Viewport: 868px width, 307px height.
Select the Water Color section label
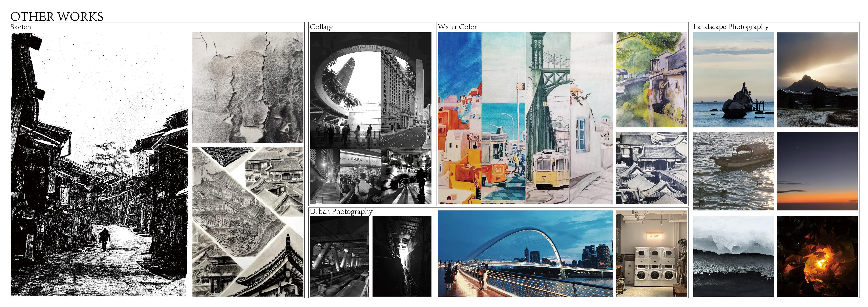[x=457, y=27]
